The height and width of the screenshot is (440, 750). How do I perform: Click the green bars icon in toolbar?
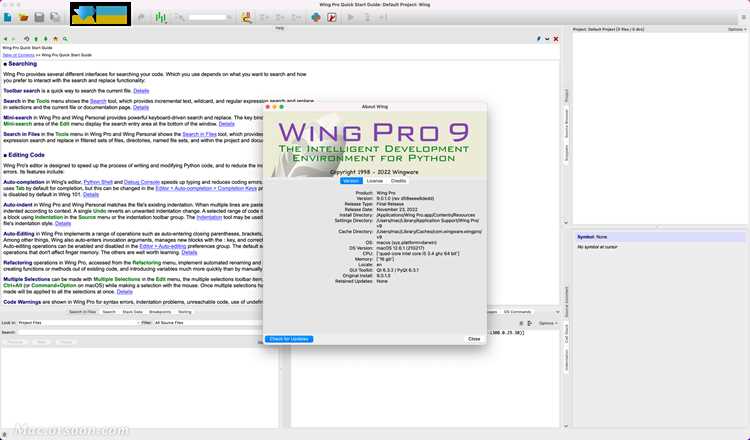click(x=161, y=17)
